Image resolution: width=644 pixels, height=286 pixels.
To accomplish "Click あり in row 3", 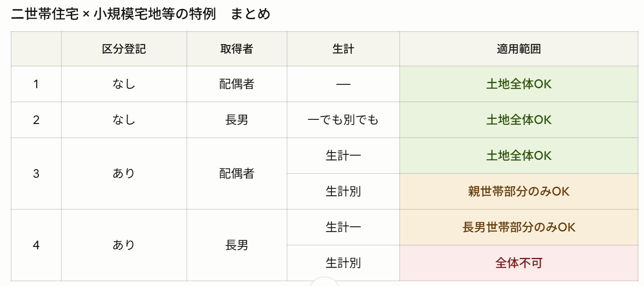I will (124, 173).
